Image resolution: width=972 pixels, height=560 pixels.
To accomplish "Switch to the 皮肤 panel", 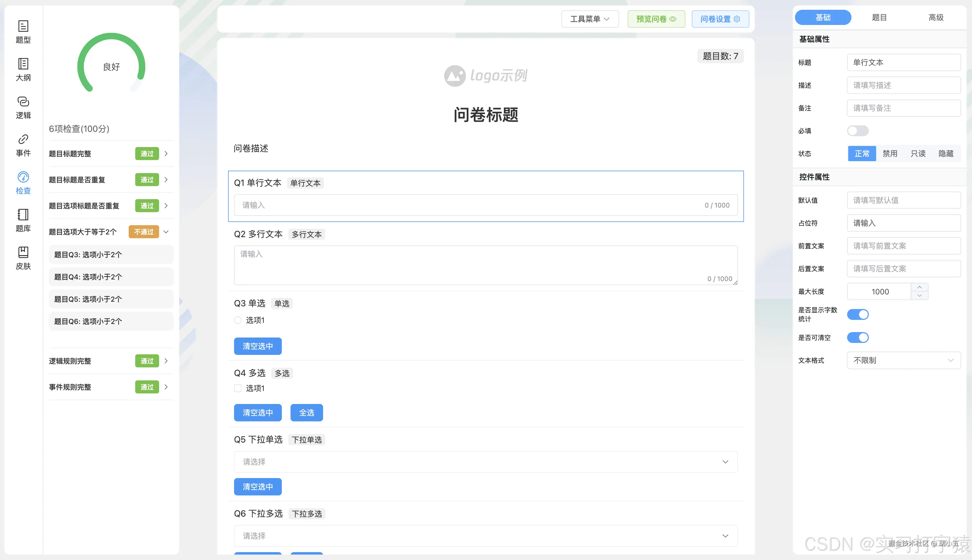I will tap(23, 257).
